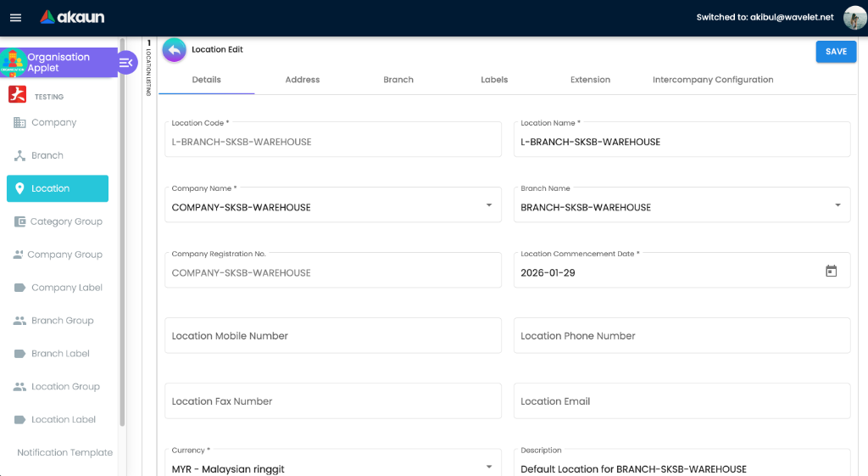Image resolution: width=868 pixels, height=476 pixels.
Task: Click the 'Switched to: akibul@wavelet.net' text
Action: 765,17
